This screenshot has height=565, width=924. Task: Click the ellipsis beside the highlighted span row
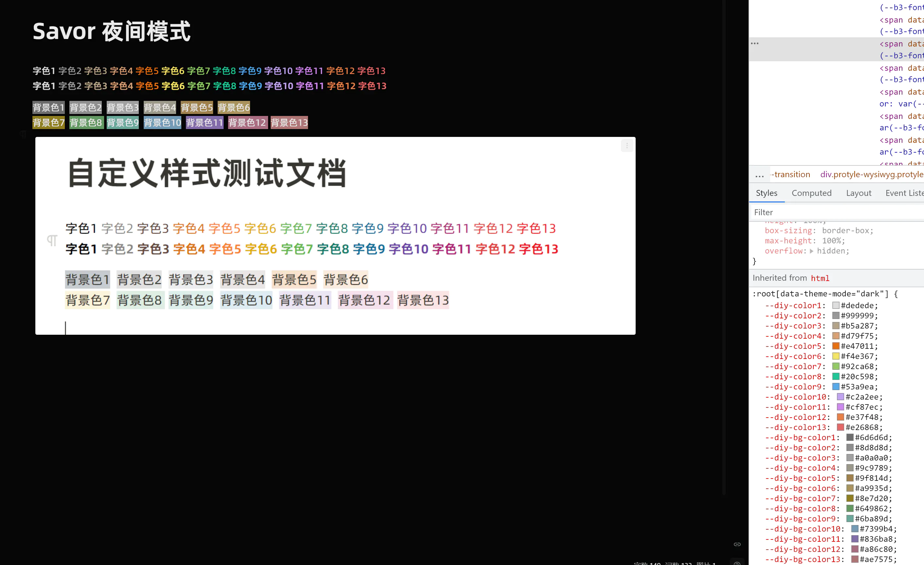tap(754, 44)
